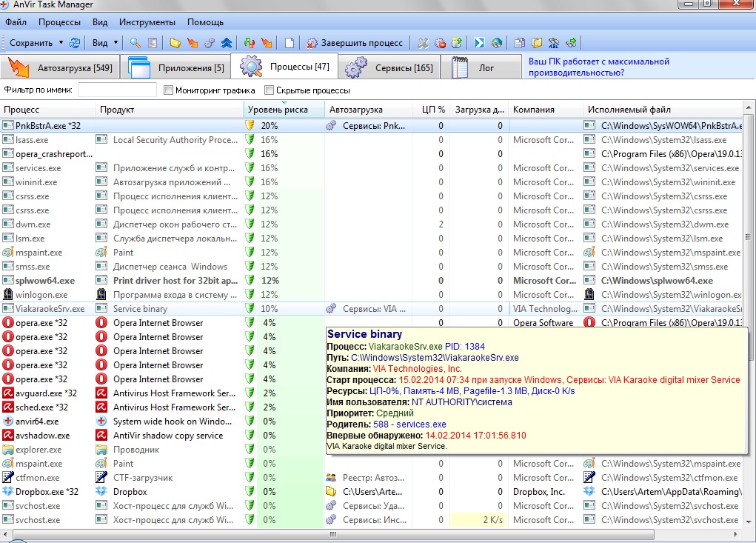This screenshot has width=756, height=543.
Task: Select the splwow64.exe process row
Action: click(x=371, y=280)
